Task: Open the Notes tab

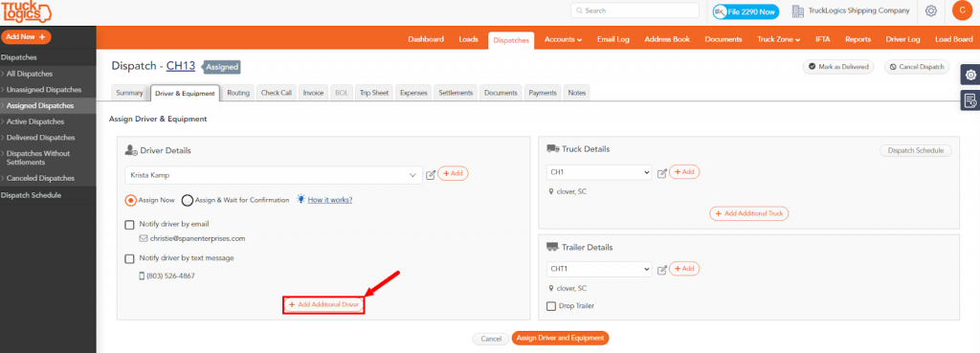Action: (x=577, y=93)
